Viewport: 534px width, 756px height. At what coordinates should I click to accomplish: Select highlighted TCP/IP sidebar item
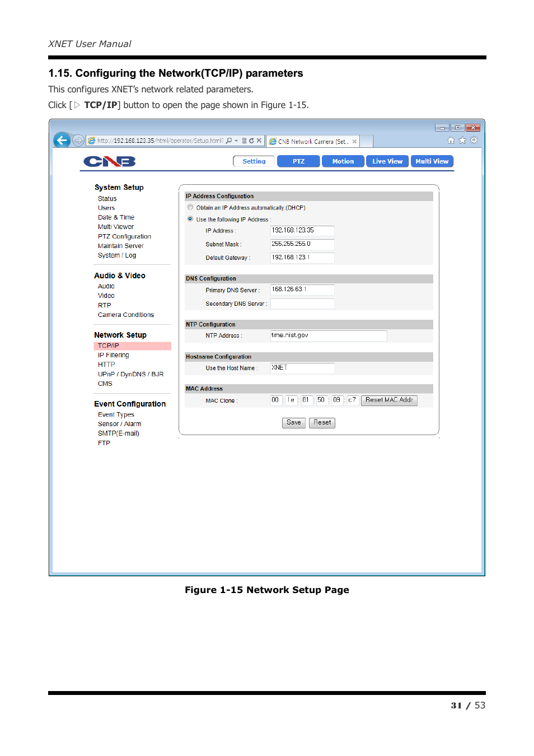tap(132, 346)
